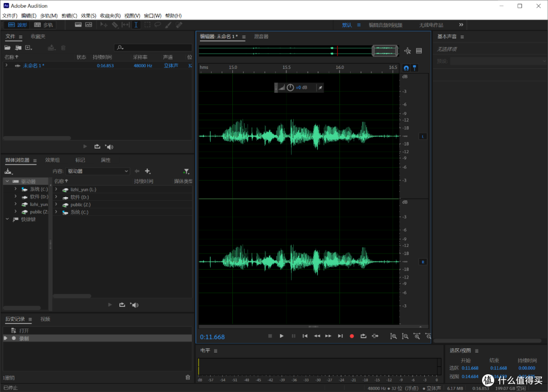Image resolution: width=548 pixels, height=392 pixels.
Task: Collapse the 驱动器 tree node
Action: click(x=7, y=181)
